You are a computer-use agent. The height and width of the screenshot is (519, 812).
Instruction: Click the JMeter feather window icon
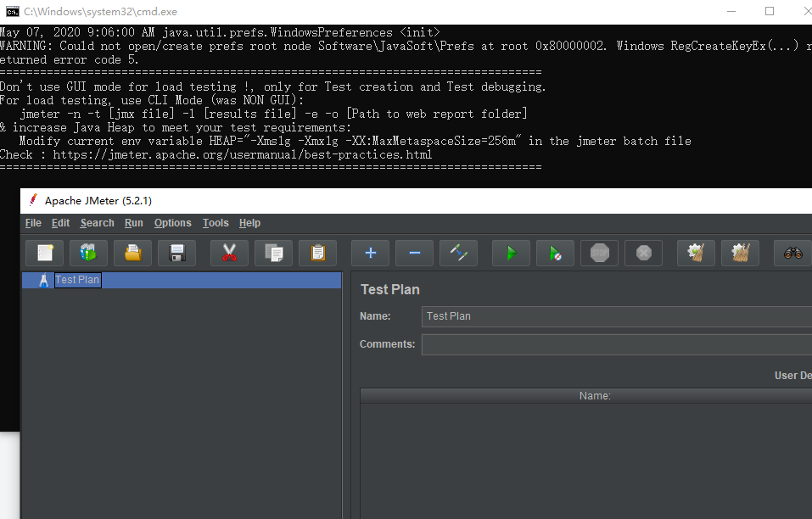33,200
